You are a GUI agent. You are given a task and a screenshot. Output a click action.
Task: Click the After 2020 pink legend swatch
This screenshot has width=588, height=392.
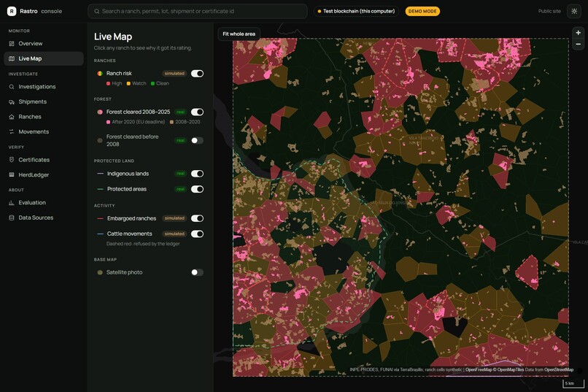108,122
